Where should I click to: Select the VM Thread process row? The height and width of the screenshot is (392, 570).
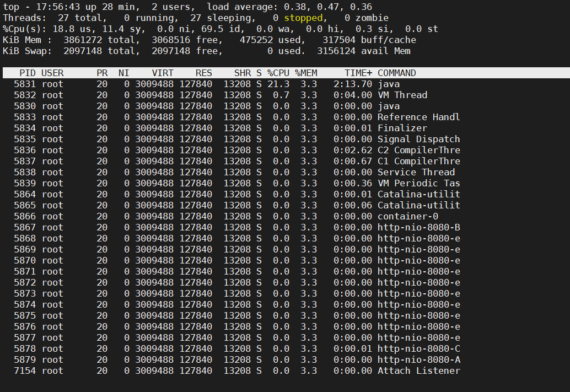coord(221,95)
